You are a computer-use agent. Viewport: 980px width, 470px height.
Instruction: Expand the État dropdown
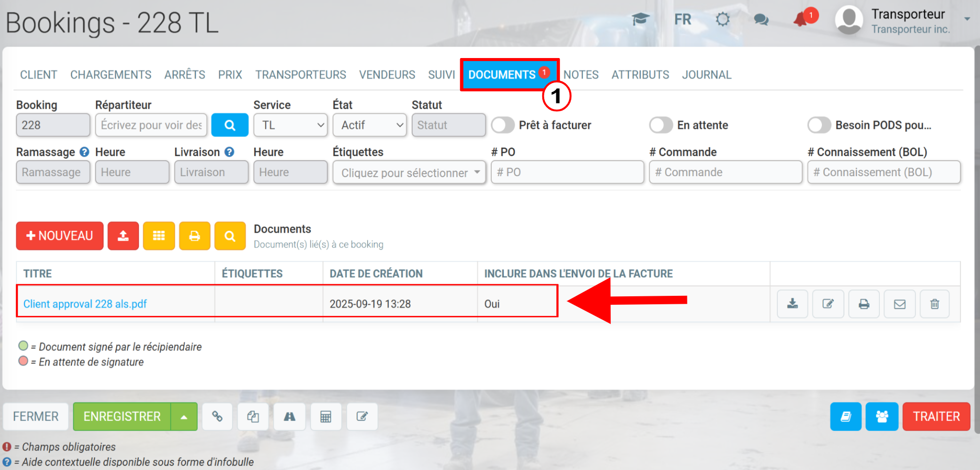[370, 125]
